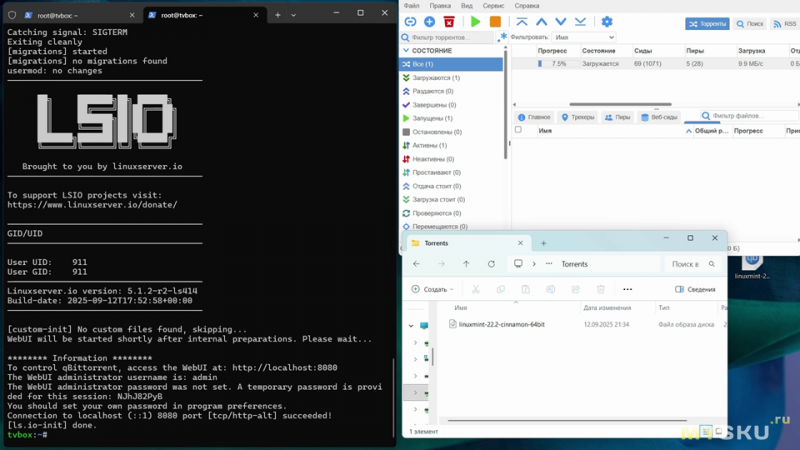Open a new terminal tab with plus

coord(278,15)
